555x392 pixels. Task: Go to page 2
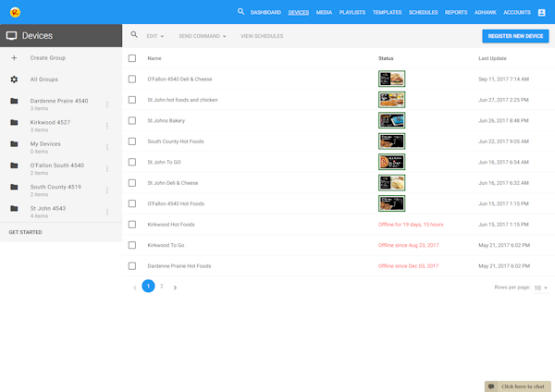click(x=162, y=286)
